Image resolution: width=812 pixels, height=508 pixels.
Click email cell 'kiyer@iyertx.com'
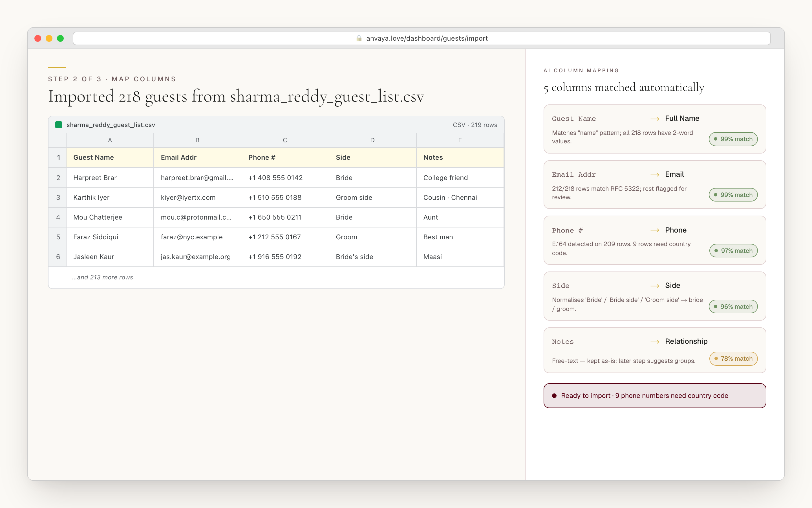coord(197,198)
